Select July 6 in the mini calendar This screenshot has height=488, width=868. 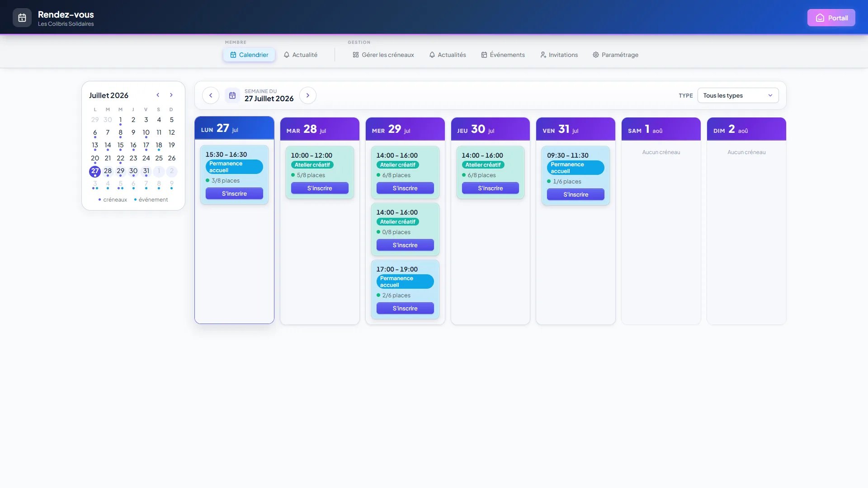(x=95, y=133)
